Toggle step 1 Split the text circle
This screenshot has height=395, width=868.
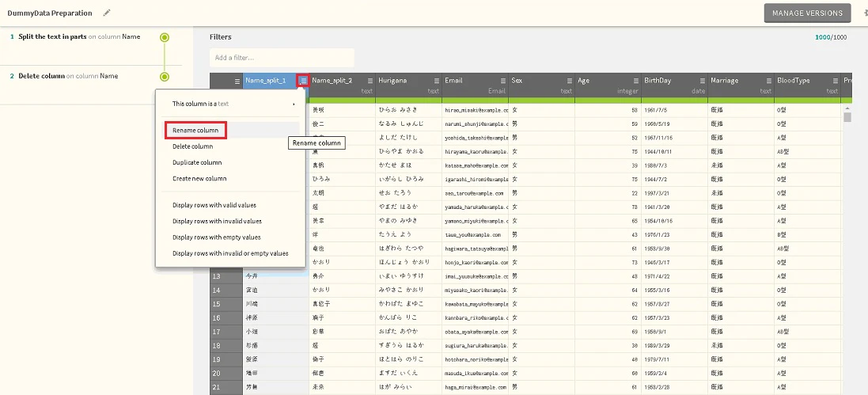165,38
